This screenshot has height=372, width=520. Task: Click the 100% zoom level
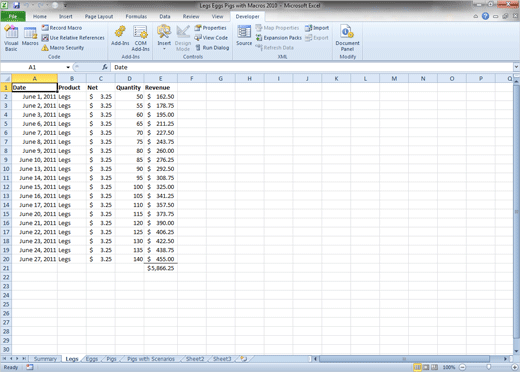(449, 367)
